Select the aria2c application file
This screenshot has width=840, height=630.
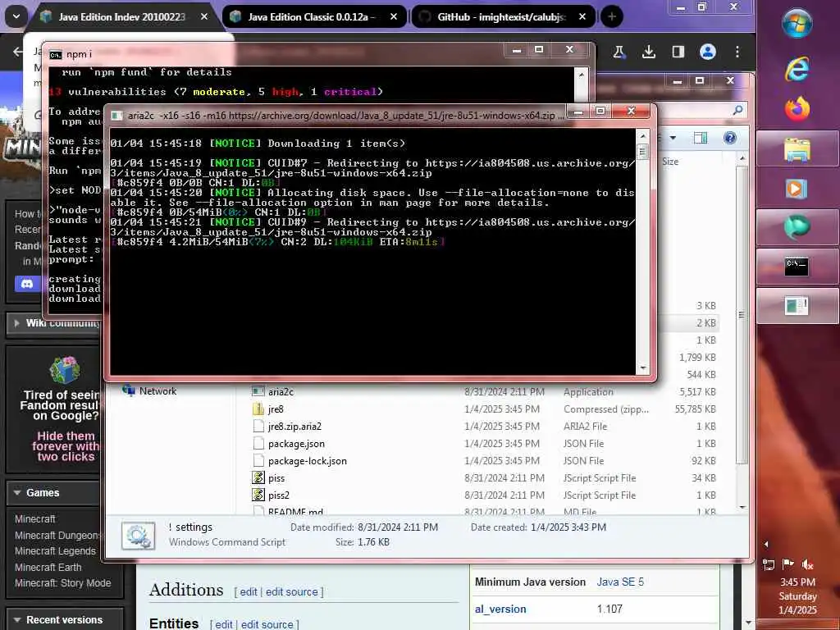coord(281,391)
